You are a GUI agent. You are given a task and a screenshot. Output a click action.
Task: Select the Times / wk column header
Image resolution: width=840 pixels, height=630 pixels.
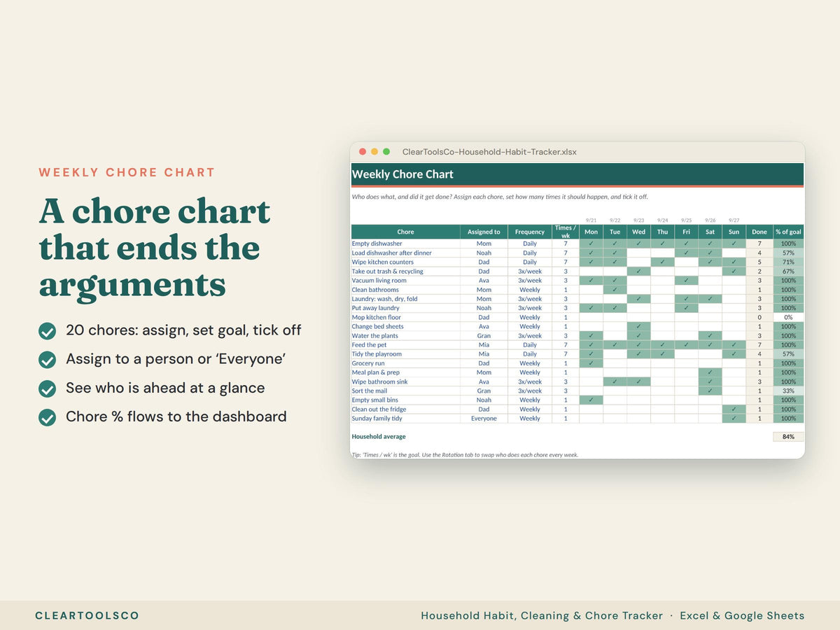[566, 232]
